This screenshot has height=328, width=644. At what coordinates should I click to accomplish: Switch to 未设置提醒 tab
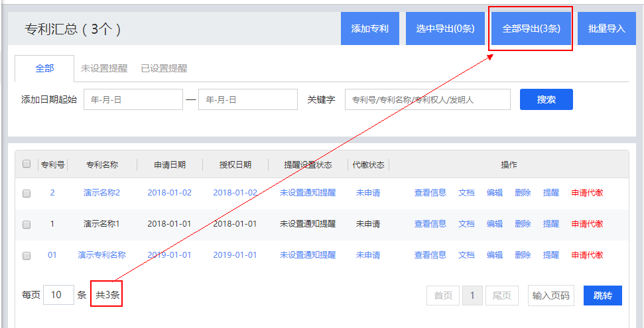[x=104, y=68]
